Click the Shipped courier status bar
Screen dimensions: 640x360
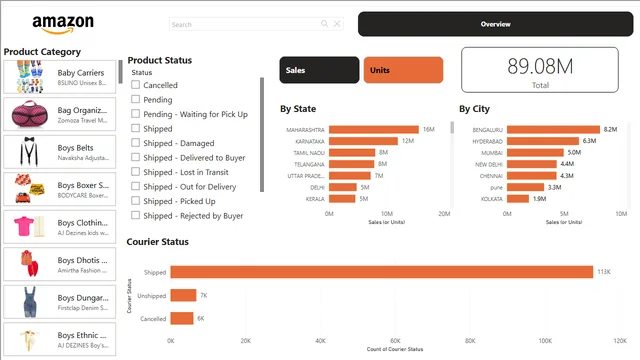382,272
